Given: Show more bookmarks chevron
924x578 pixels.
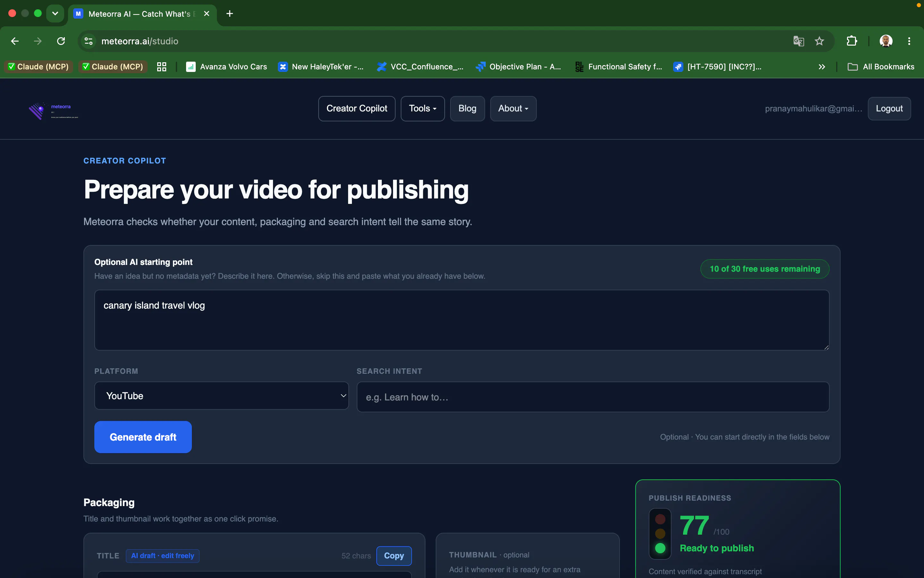Looking at the screenshot, I should point(822,67).
